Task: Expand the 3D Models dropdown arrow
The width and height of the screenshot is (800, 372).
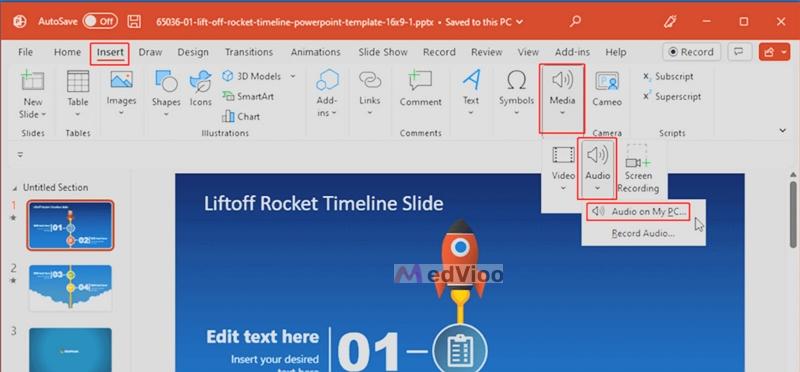Action: (x=293, y=77)
